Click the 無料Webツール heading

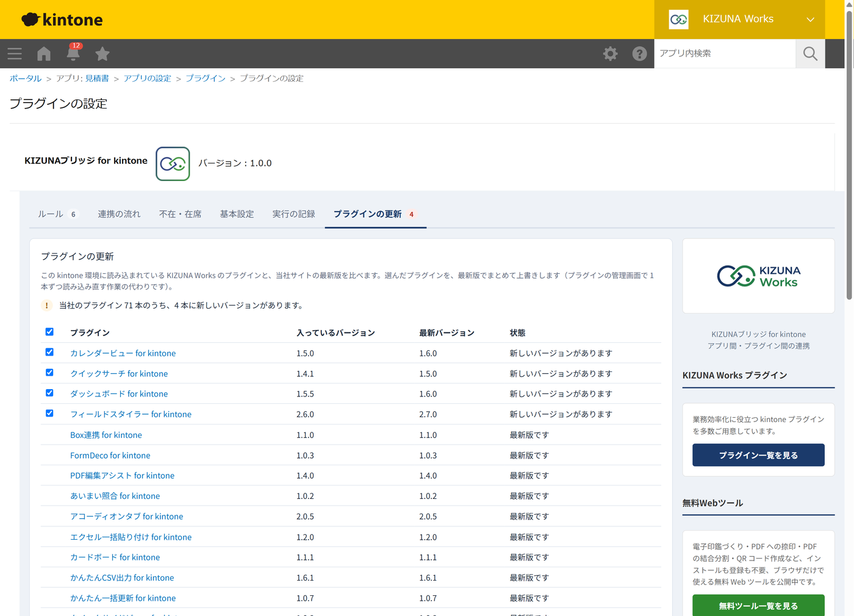pyautogui.click(x=712, y=503)
